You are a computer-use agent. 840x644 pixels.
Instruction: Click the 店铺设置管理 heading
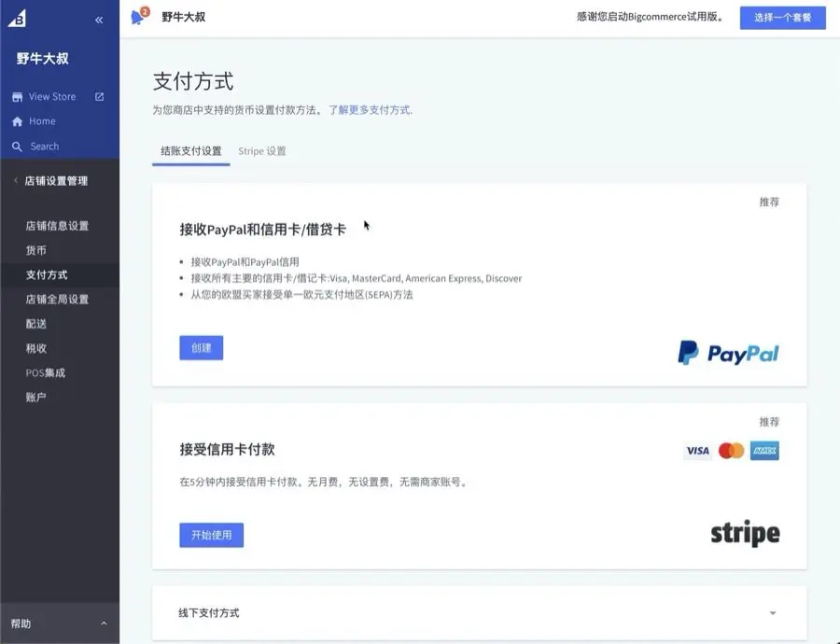pos(56,181)
